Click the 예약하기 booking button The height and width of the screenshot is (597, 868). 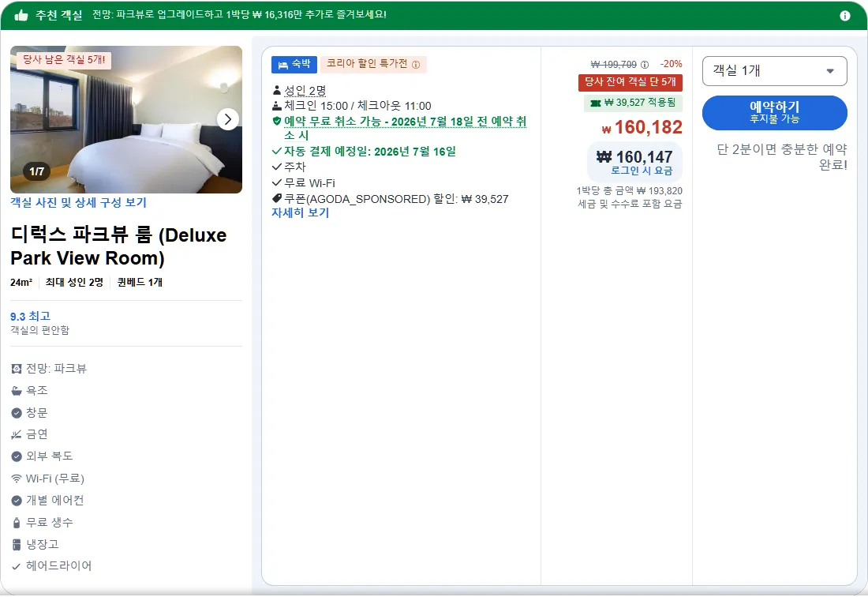[x=774, y=112]
